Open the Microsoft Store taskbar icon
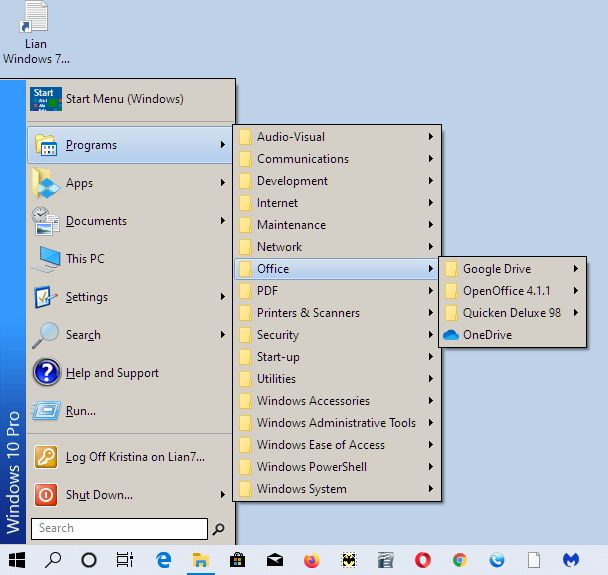 237,560
